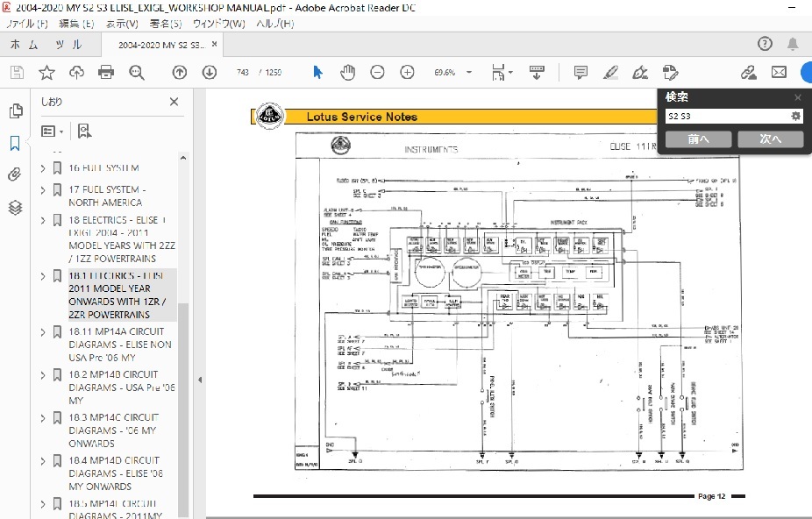Click the Next search result button
The width and height of the screenshot is (812, 519).
tap(770, 139)
